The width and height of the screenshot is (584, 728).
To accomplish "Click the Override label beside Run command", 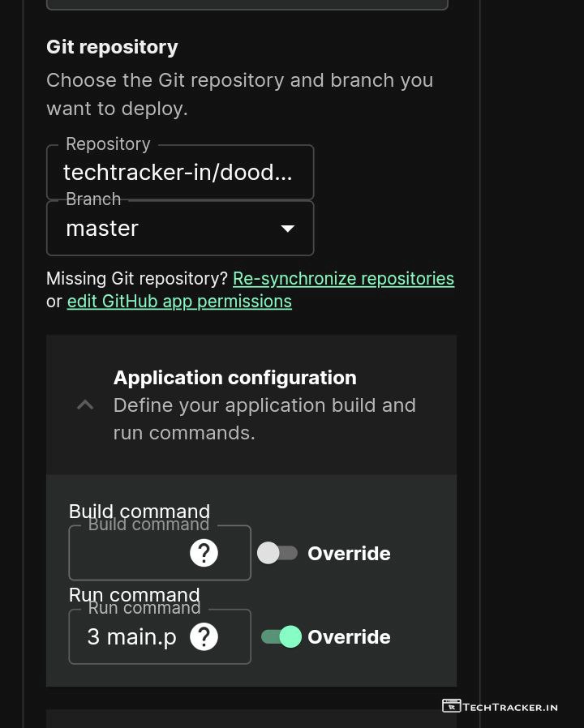I will pos(349,637).
